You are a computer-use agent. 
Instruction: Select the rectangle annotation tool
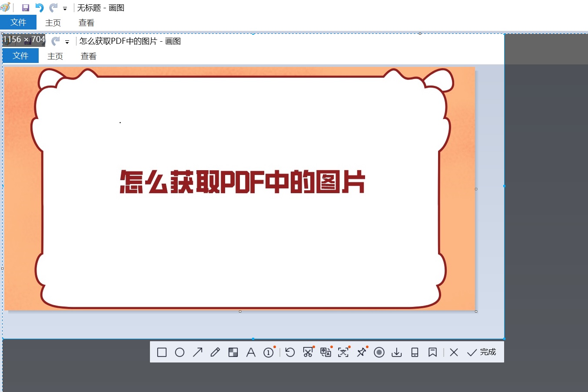point(162,352)
